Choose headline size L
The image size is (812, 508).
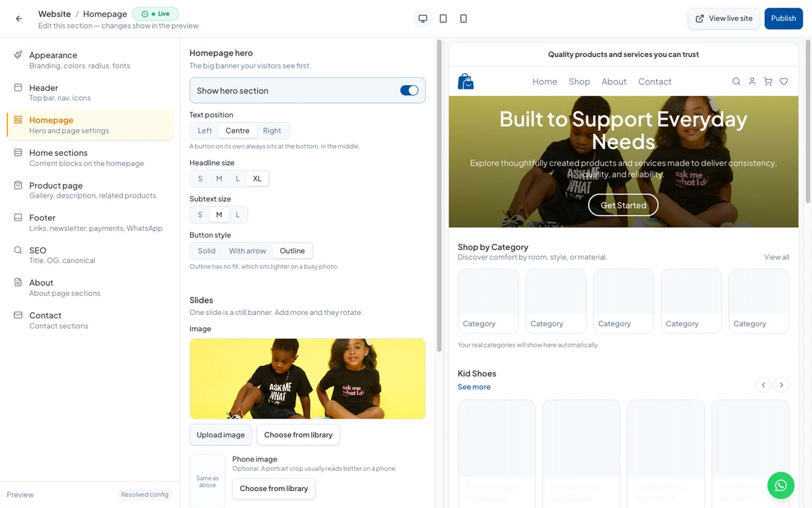coord(238,179)
